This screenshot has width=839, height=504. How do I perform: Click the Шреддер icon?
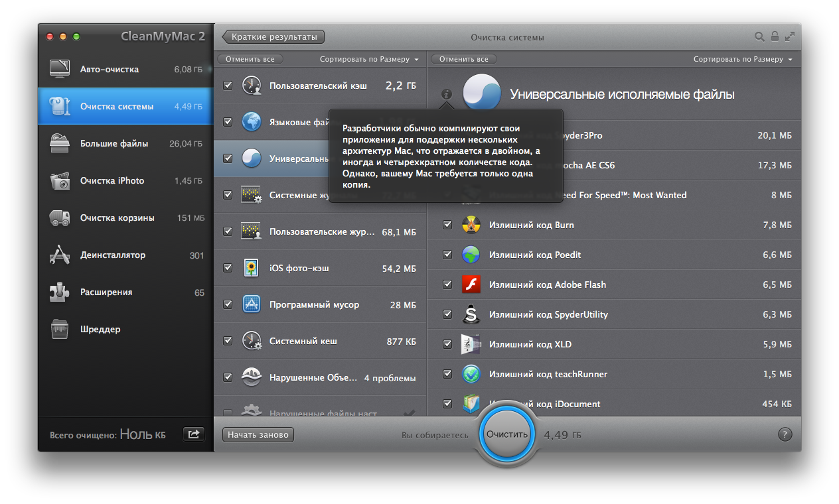[60, 329]
